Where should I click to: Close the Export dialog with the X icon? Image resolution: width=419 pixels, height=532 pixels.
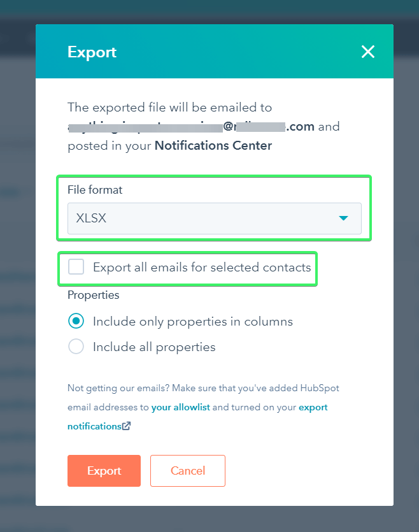[368, 52]
